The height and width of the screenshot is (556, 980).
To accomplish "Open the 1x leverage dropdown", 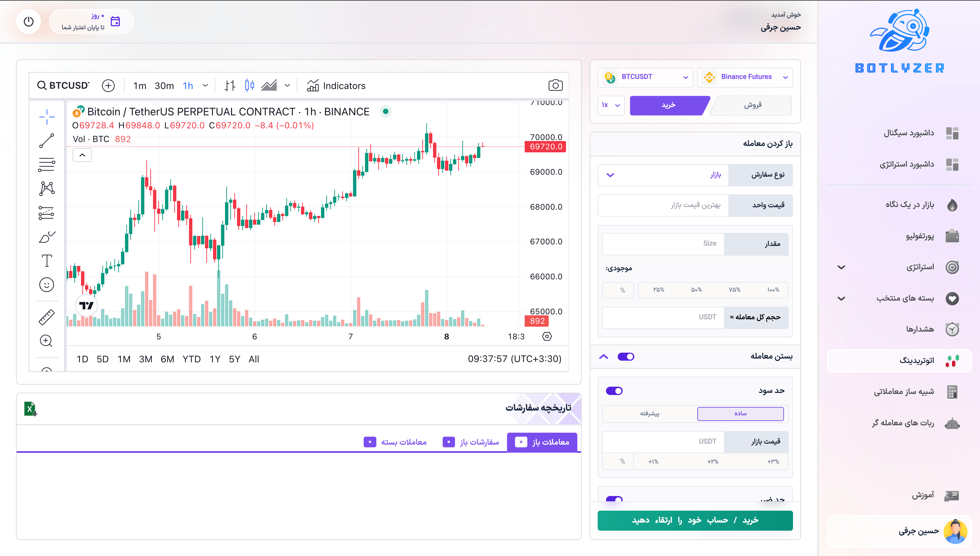I will [611, 105].
